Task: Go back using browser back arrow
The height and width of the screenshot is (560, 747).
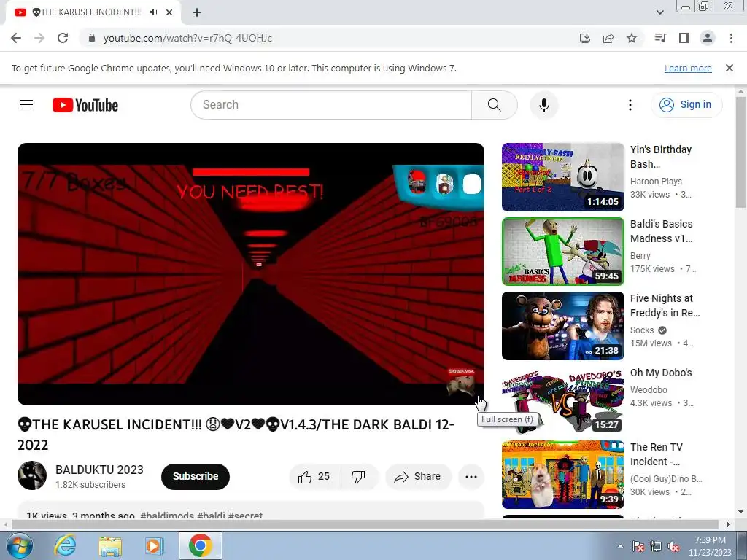Action: coord(16,38)
